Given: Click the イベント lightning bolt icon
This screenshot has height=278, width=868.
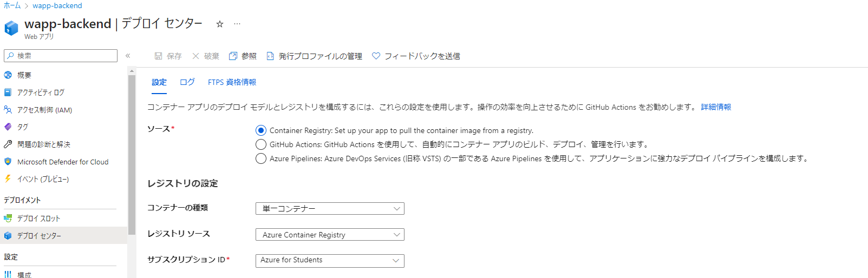Looking at the screenshot, I should 8,179.
